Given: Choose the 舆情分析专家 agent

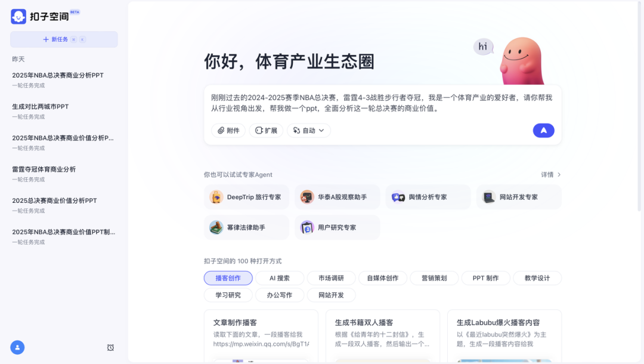Looking at the screenshot, I should [428, 197].
